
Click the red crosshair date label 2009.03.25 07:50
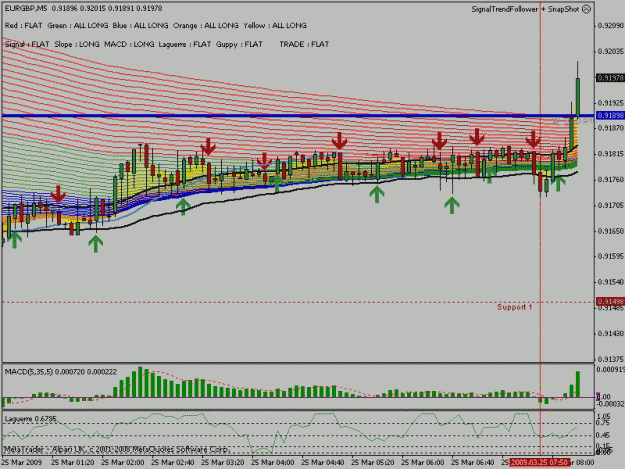(539, 462)
